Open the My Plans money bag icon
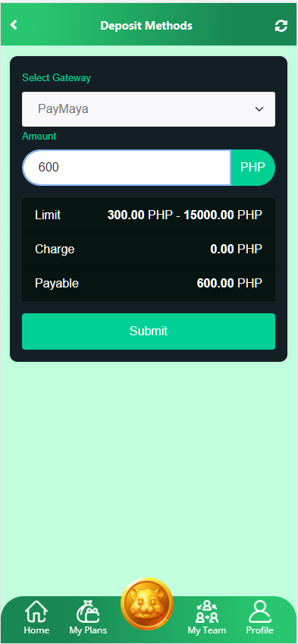Viewport: 298px width, 644px height. (88, 612)
